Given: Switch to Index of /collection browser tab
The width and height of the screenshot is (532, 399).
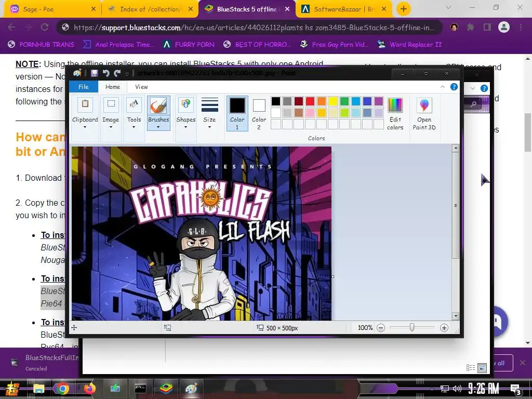Looking at the screenshot, I should pos(149,9).
